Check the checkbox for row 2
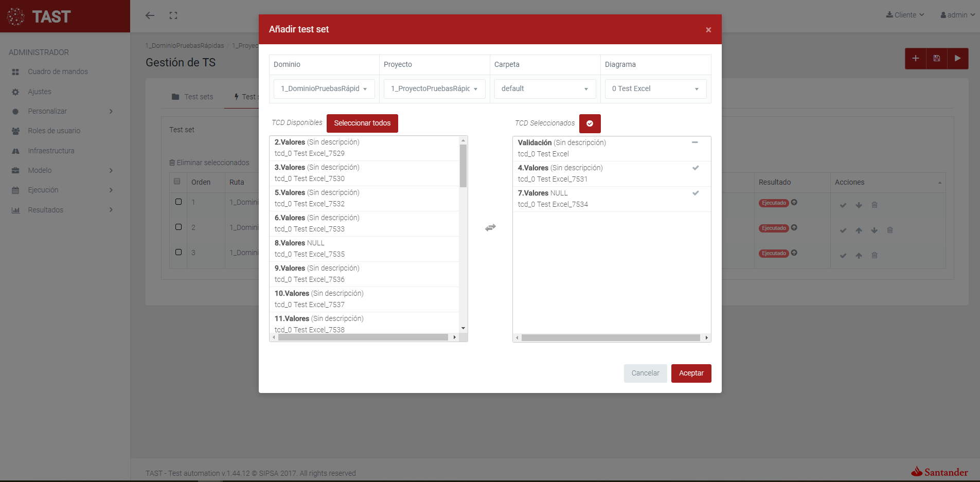The image size is (980, 482). [179, 227]
